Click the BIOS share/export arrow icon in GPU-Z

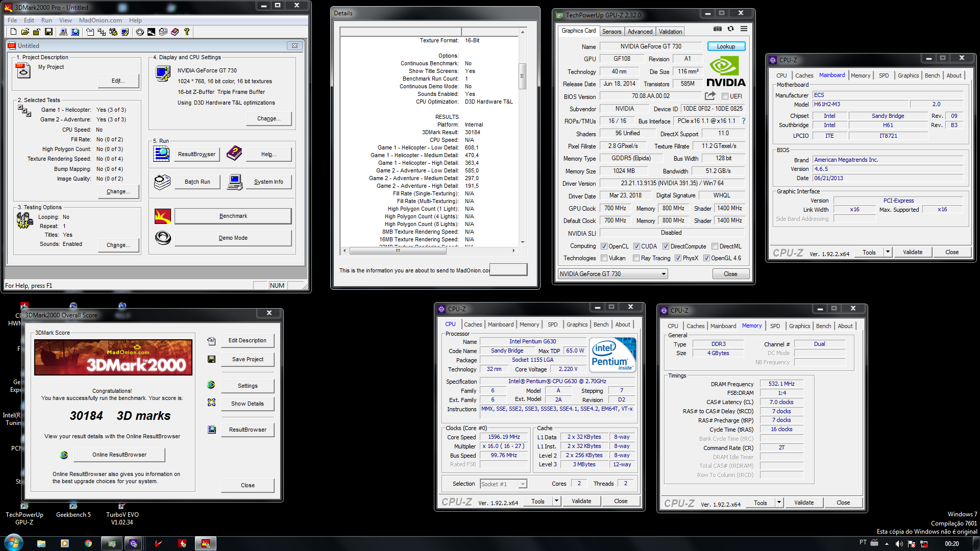710,96
